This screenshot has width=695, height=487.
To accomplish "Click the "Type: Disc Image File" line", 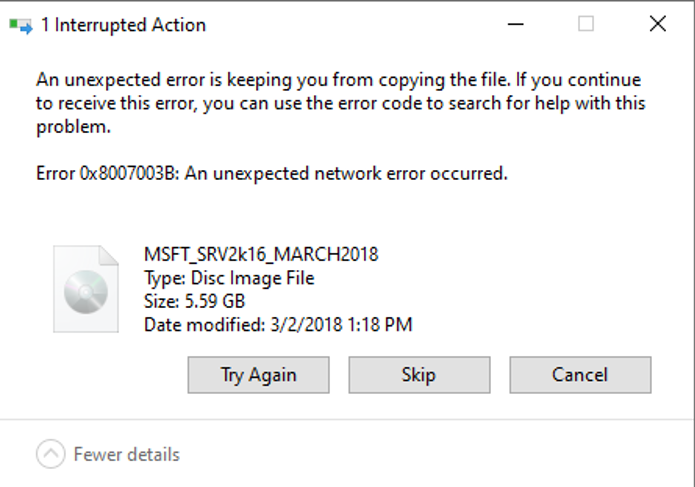I will tap(229, 278).
